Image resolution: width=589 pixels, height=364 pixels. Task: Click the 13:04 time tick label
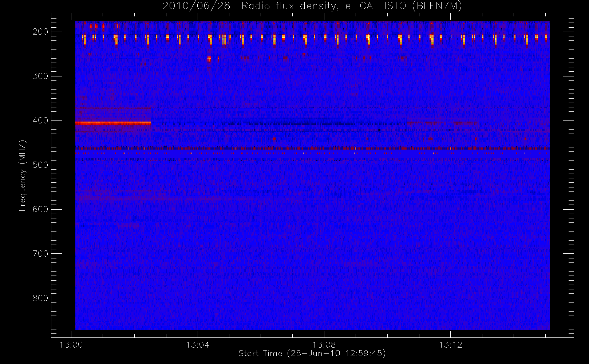tap(198, 345)
